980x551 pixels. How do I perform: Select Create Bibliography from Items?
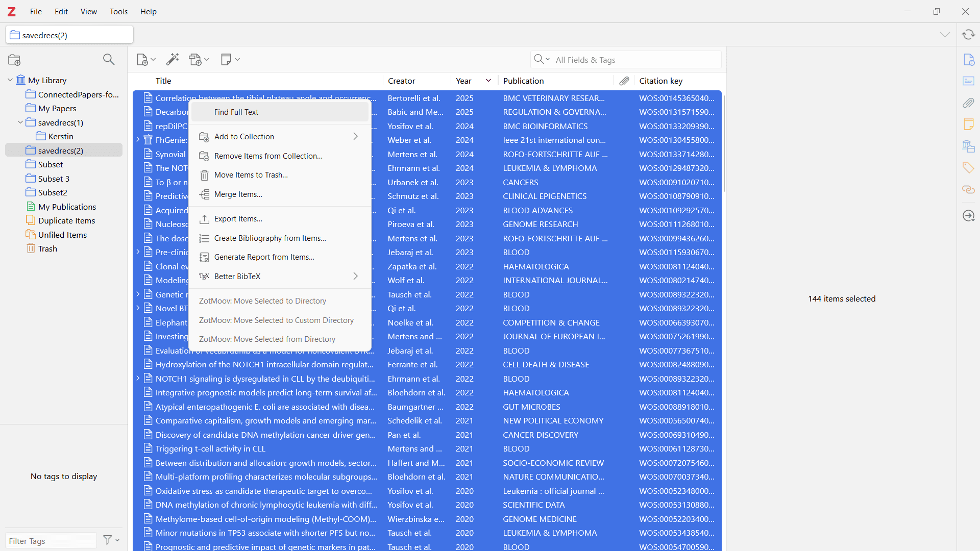[280, 238]
